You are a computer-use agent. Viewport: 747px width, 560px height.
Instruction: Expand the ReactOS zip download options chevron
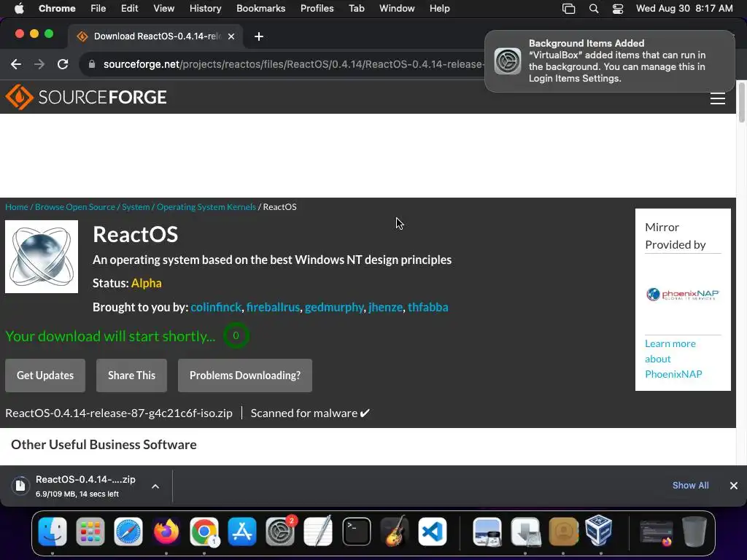(x=155, y=486)
